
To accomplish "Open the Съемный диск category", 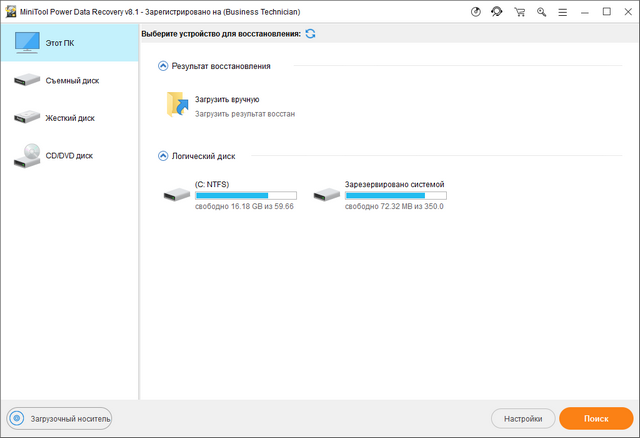I will coord(69,80).
